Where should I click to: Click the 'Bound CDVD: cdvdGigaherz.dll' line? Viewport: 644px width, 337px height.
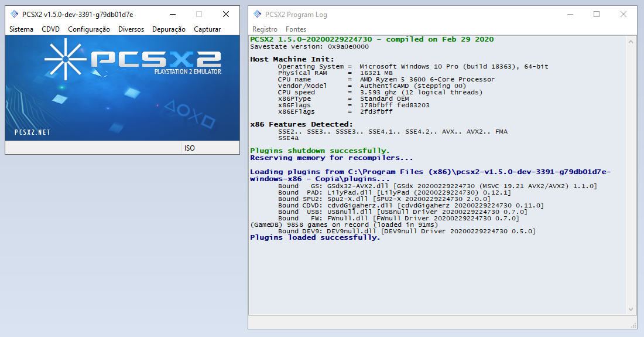coord(411,206)
